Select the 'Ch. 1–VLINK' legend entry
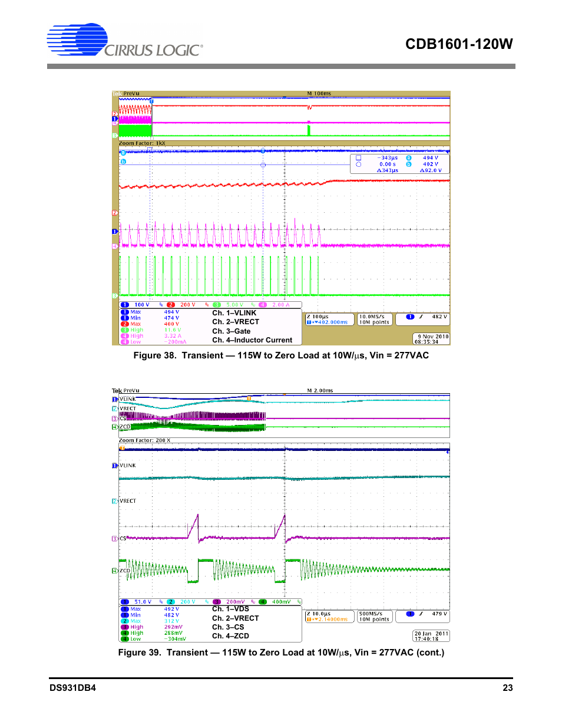The height and width of the screenshot is (728, 562). [x=234, y=313]
